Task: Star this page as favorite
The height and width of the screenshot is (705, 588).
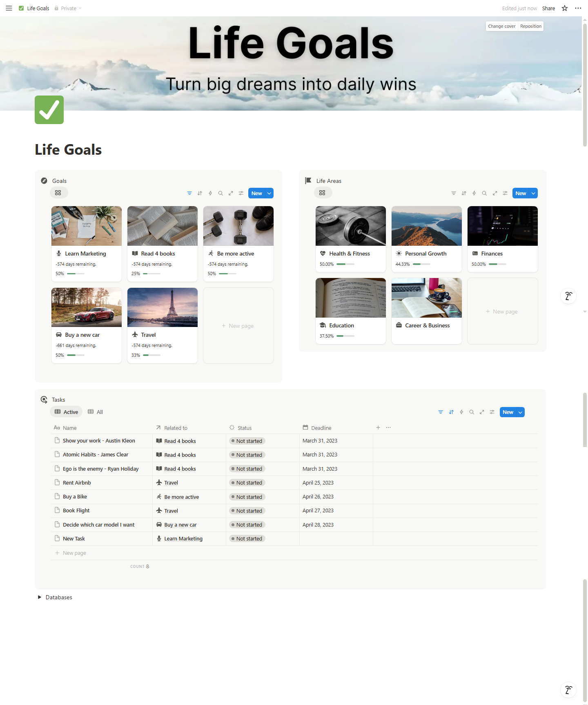Action: coord(565,8)
